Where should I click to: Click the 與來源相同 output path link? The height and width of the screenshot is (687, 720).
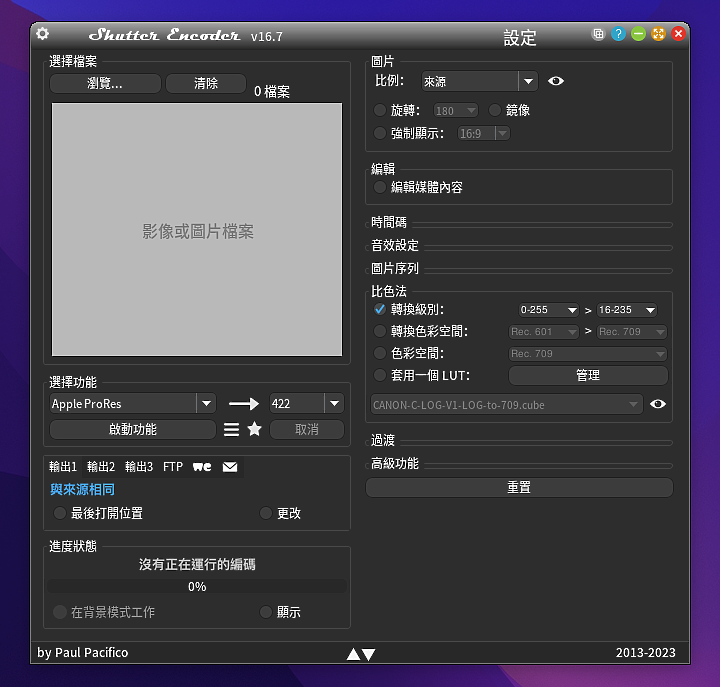(x=83, y=490)
